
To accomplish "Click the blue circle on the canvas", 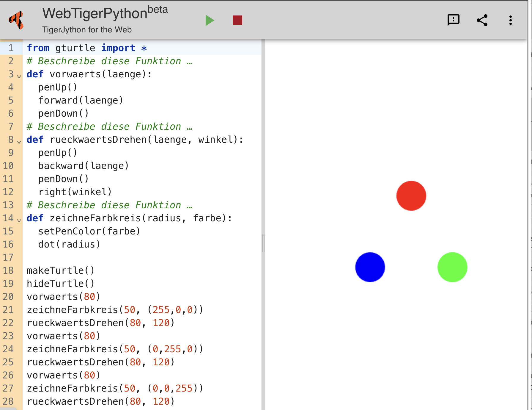I will pyautogui.click(x=370, y=267).
